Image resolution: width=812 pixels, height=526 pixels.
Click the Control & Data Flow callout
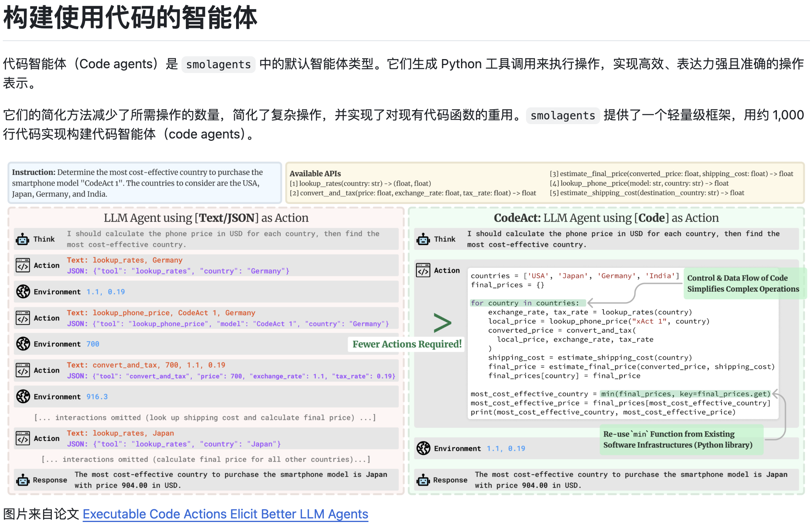(x=743, y=283)
